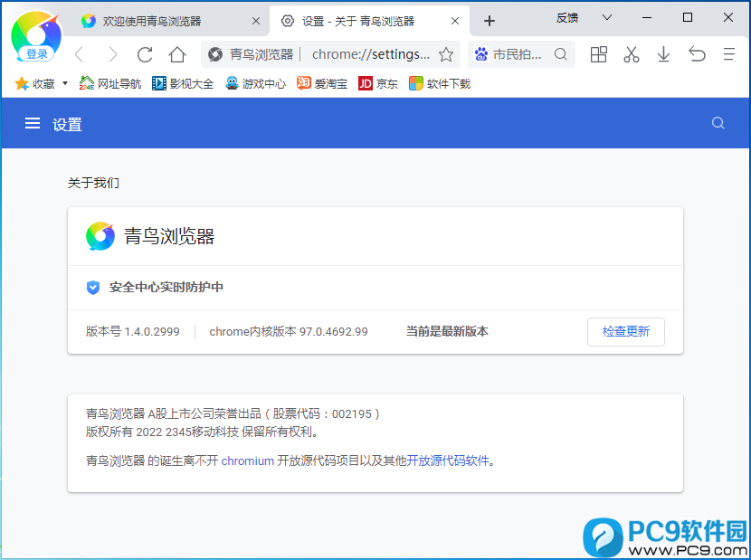The image size is (751, 560).
Task: Open a new tab with plus button
Action: coord(489,21)
